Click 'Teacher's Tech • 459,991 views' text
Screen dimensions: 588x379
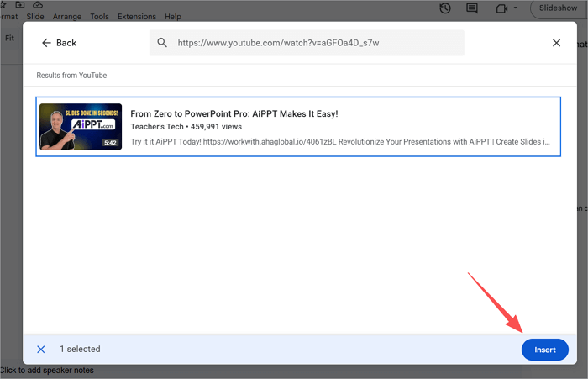click(x=186, y=127)
